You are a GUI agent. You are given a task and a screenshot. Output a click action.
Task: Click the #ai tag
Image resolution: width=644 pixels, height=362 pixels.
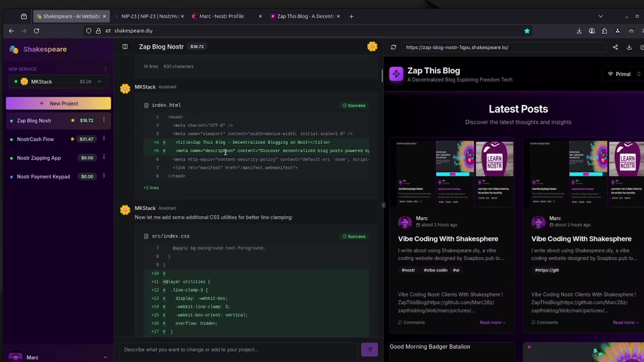(456, 270)
